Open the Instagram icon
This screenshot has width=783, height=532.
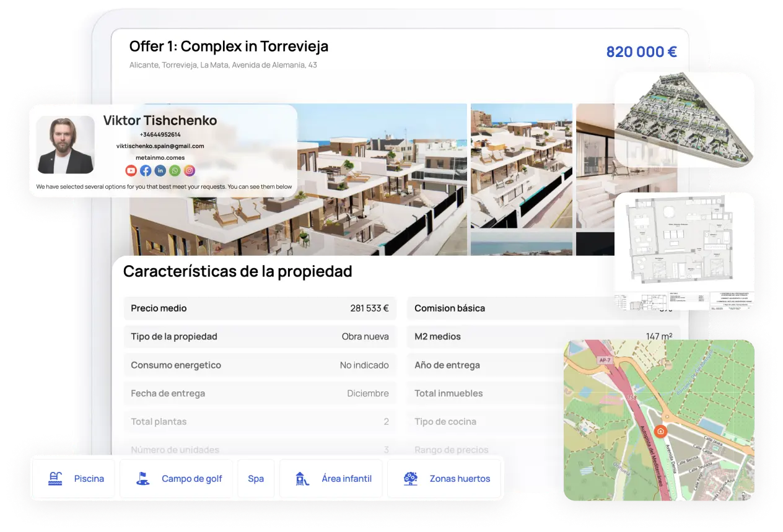click(x=190, y=170)
